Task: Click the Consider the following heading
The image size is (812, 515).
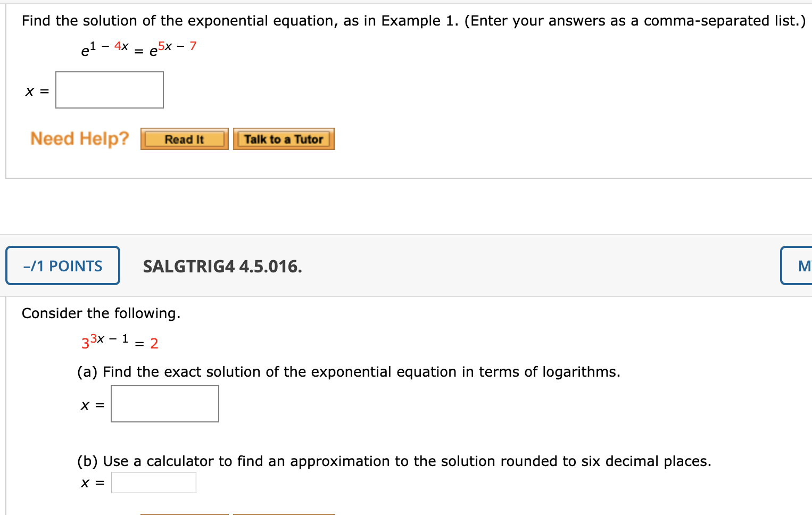Action: pyautogui.click(x=101, y=313)
